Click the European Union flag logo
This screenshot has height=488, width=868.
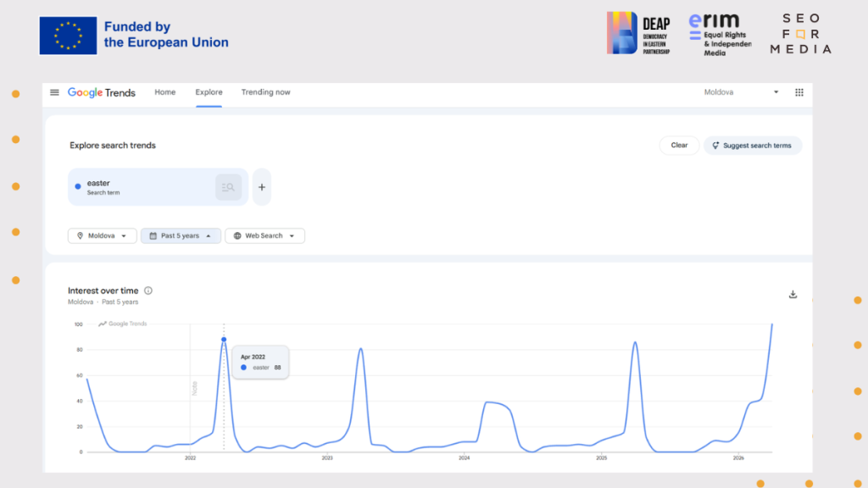click(x=68, y=36)
